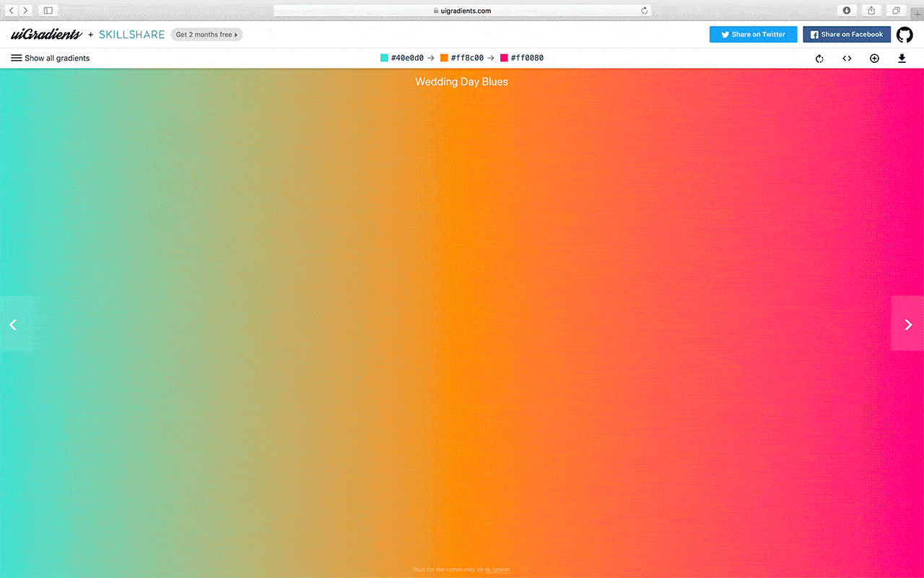The width and height of the screenshot is (924, 578).
Task: Open the GitHub repository icon
Action: coord(905,35)
